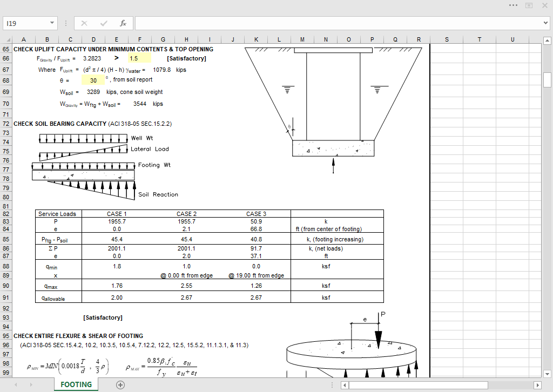553x392 pixels.
Task: Click the 3289 cone soil weight value
Action: point(93,92)
